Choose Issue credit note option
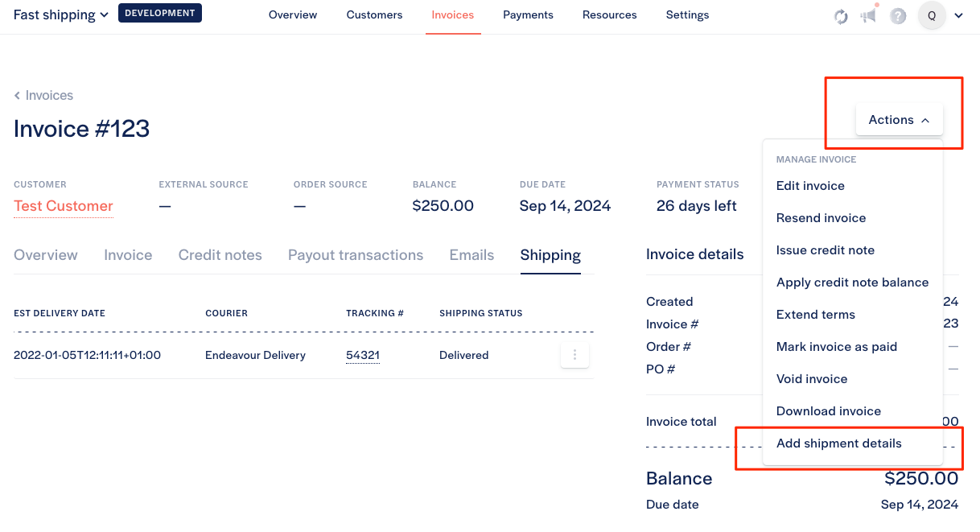Image resolution: width=980 pixels, height=532 pixels. [x=825, y=250]
